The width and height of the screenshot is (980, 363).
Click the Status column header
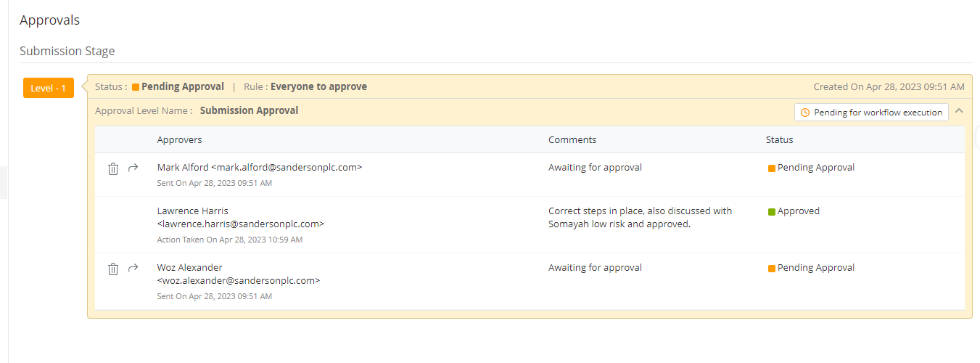click(x=779, y=139)
